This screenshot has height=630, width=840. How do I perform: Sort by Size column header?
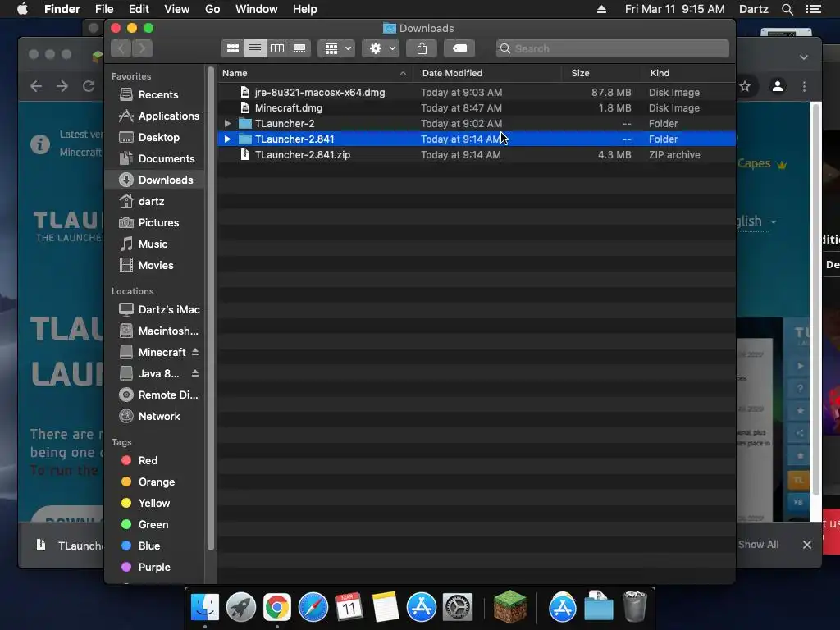pyautogui.click(x=601, y=73)
